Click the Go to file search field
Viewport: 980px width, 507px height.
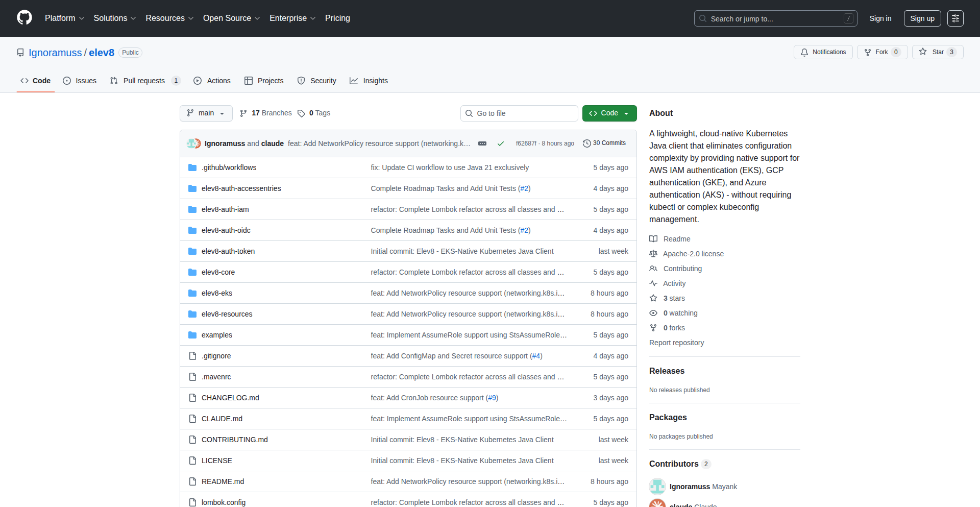tap(519, 113)
